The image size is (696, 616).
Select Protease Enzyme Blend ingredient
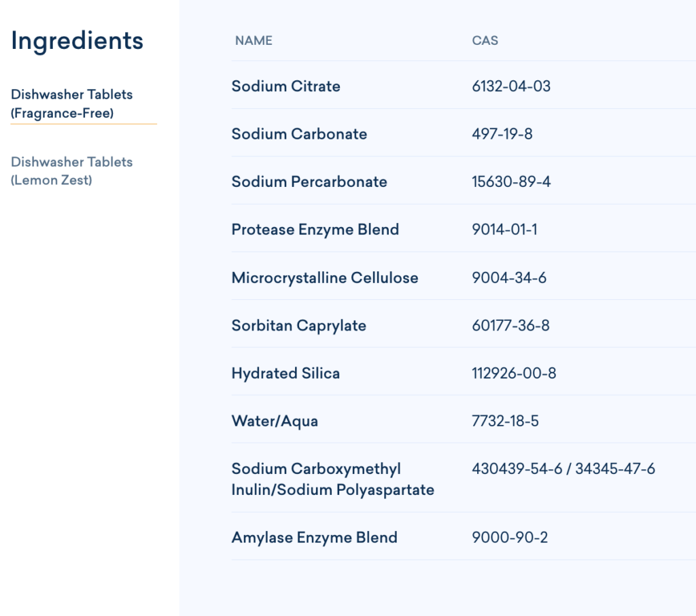click(x=315, y=230)
